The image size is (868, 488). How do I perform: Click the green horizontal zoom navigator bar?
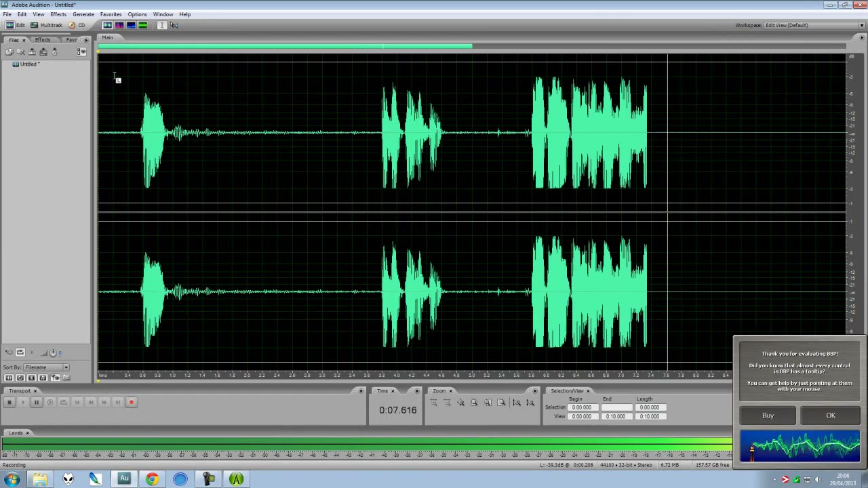[x=285, y=47]
